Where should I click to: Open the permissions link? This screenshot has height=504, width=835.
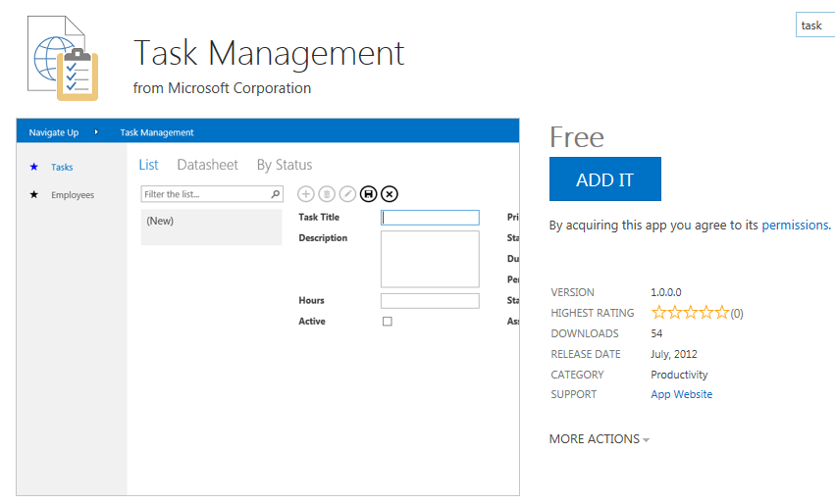point(795,226)
